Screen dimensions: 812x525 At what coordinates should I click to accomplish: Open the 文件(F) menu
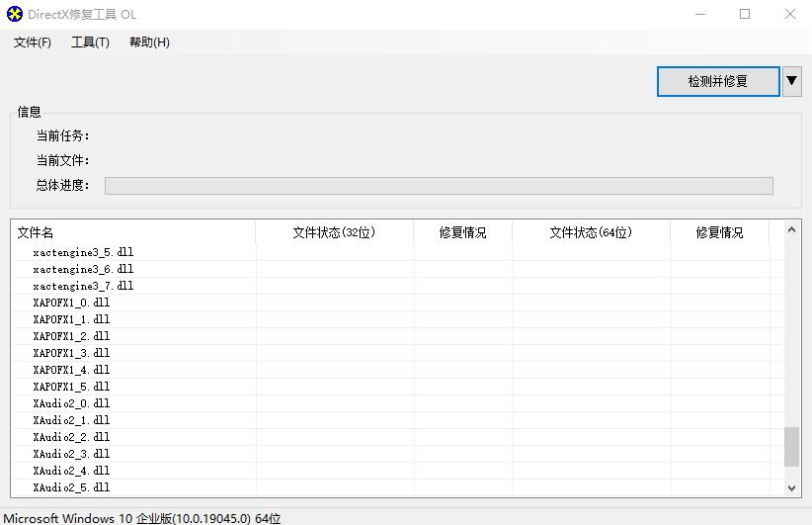(33, 43)
